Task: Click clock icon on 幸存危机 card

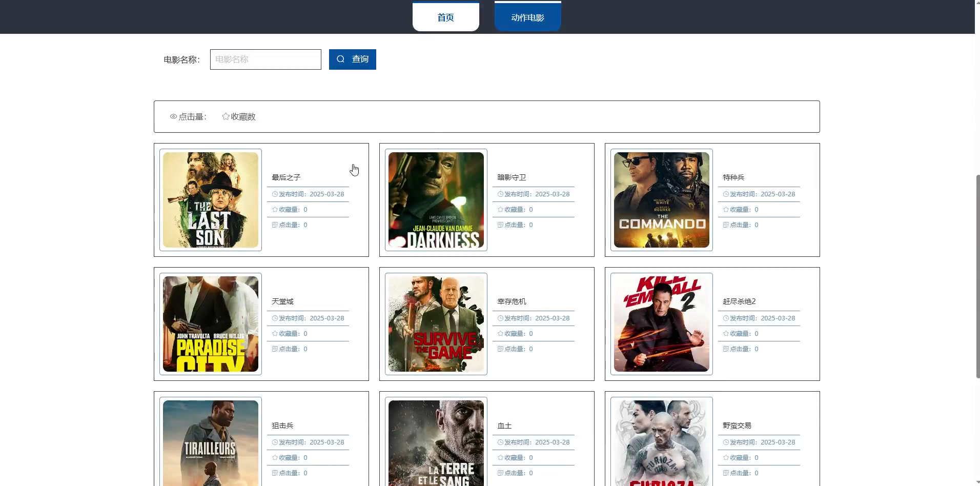Action: pyautogui.click(x=500, y=318)
